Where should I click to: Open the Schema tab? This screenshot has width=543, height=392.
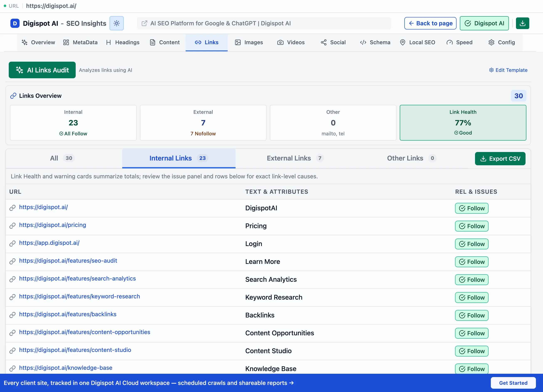coord(375,42)
